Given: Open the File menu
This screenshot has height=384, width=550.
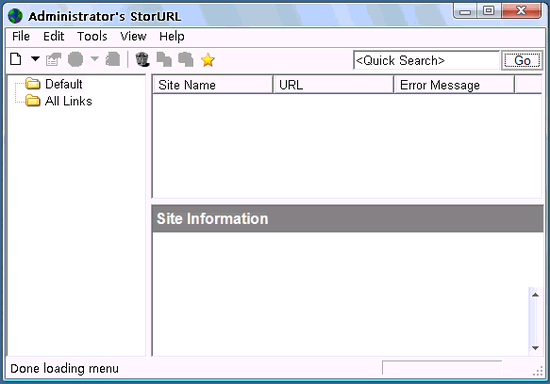Looking at the screenshot, I should pyautogui.click(x=21, y=36).
